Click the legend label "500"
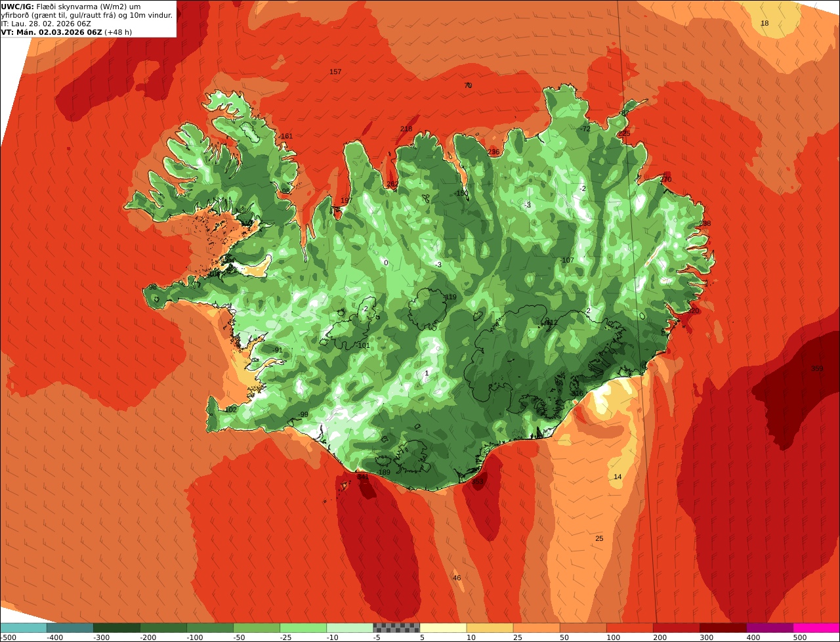This screenshot has height=642, width=840. coord(799,637)
